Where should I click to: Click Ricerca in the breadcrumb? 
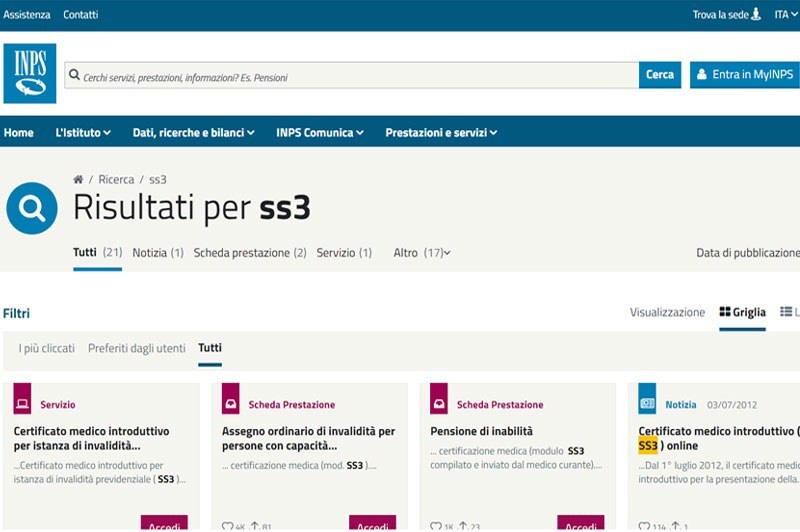(116, 180)
